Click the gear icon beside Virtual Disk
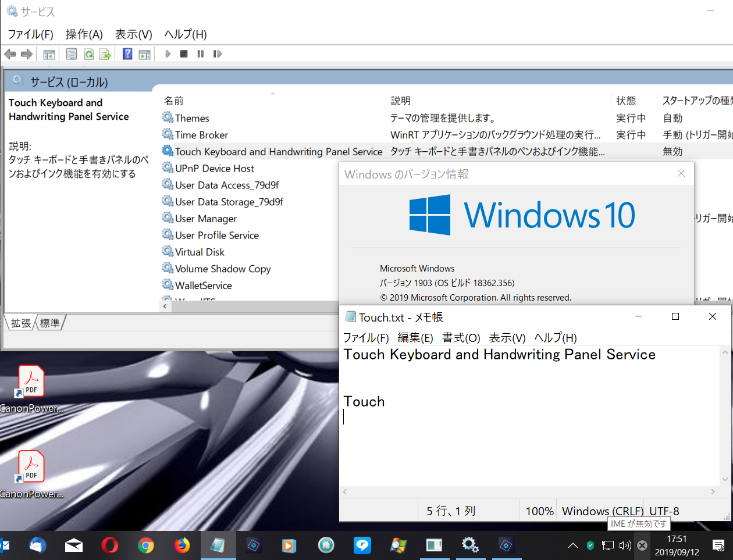 point(168,251)
